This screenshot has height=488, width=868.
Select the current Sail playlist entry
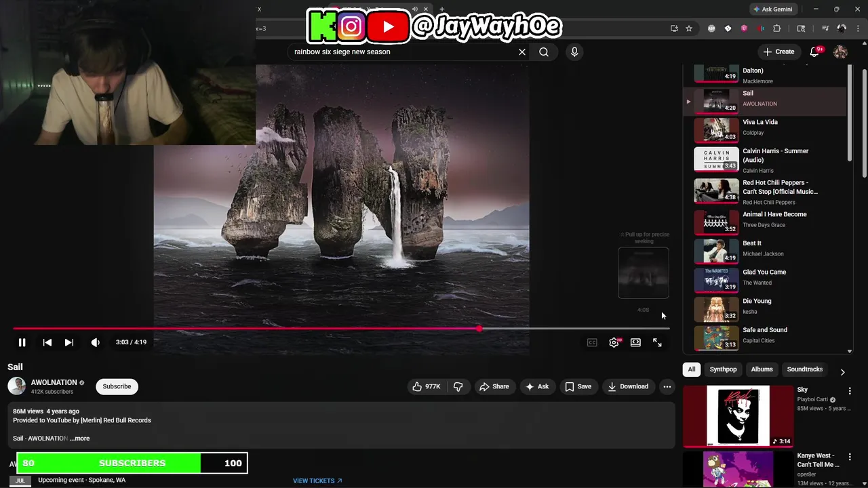coord(766,101)
